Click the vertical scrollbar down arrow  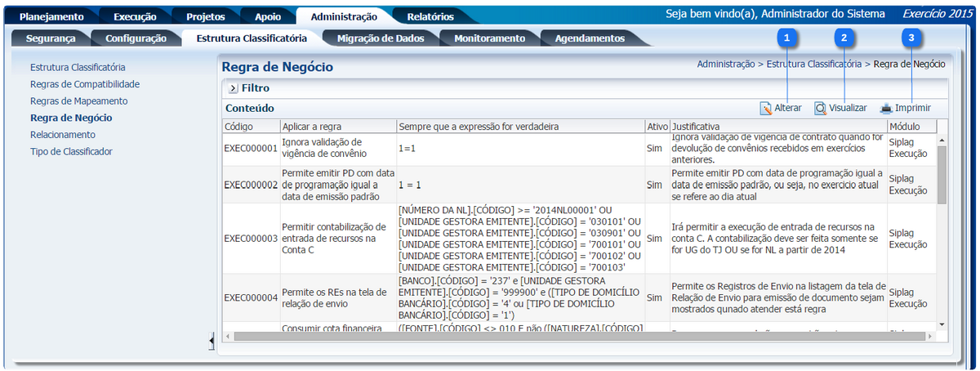click(x=942, y=325)
